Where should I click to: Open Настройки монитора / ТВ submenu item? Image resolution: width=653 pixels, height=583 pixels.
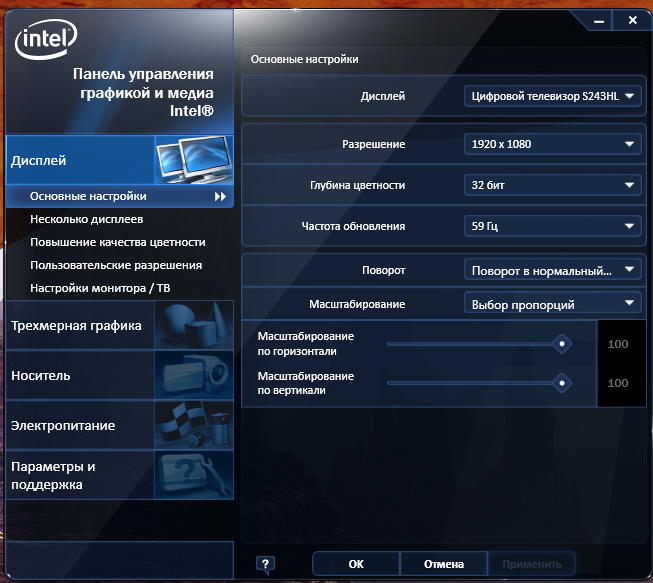tap(100, 288)
